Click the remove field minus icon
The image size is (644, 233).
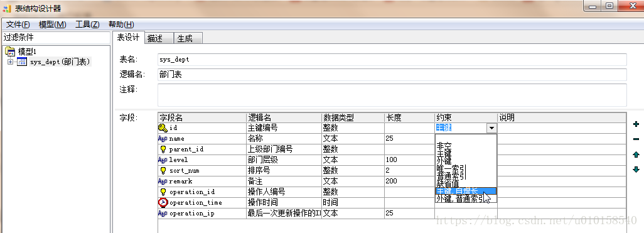click(x=636, y=139)
